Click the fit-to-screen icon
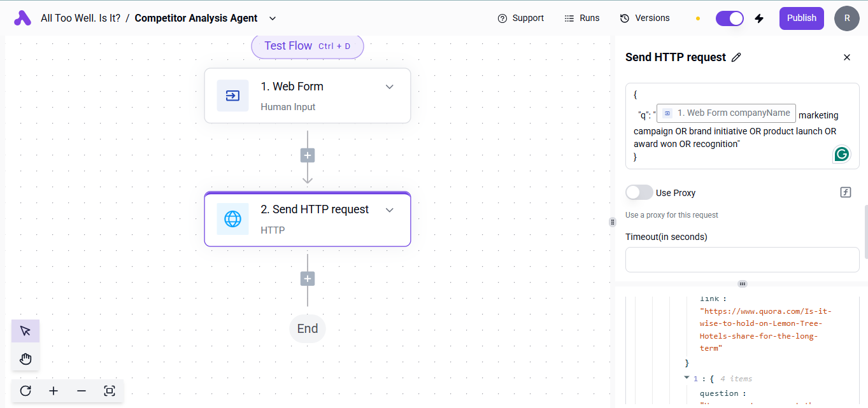868x408 pixels. point(110,391)
